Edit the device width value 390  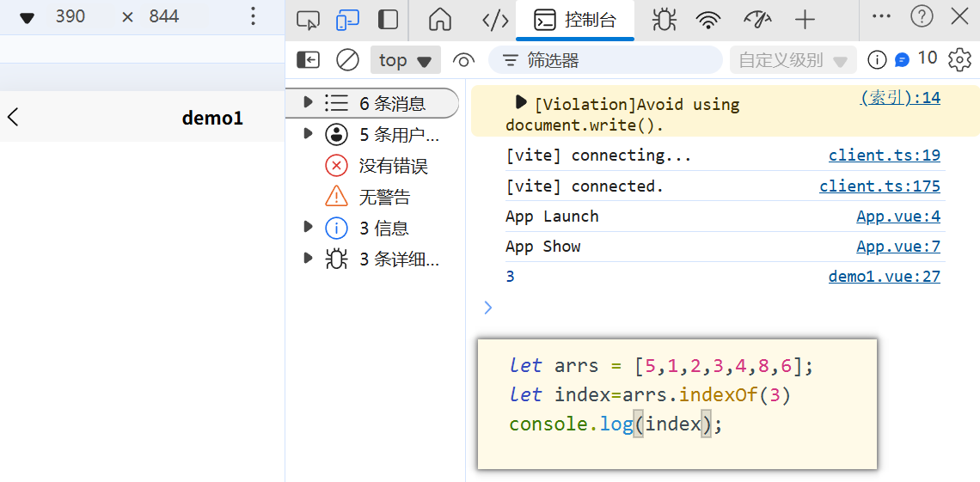70,17
